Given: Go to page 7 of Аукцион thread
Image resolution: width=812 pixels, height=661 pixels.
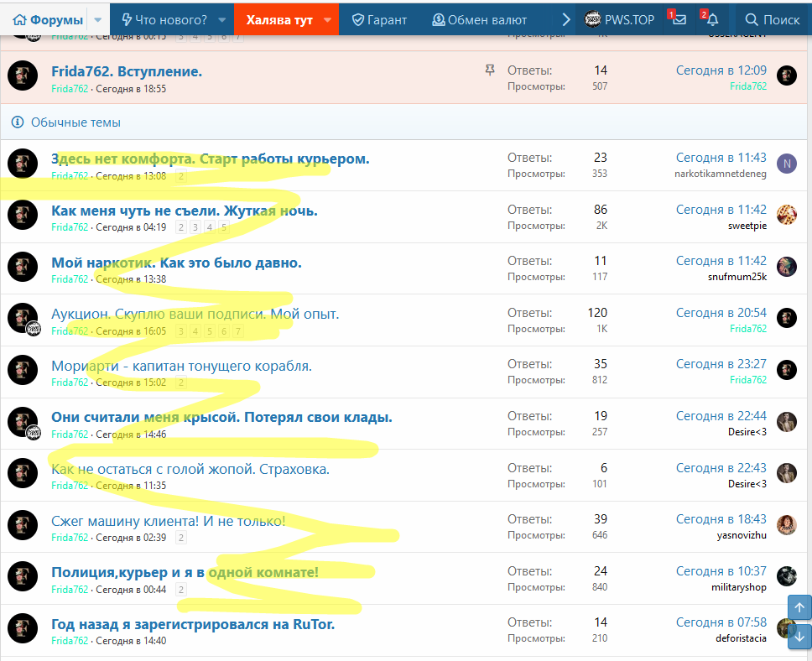Looking at the screenshot, I should [237, 331].
